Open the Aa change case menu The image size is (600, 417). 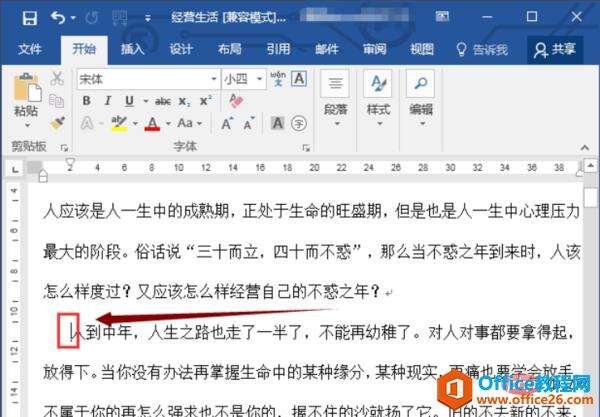pyautogui.click(x=189, y=123)
